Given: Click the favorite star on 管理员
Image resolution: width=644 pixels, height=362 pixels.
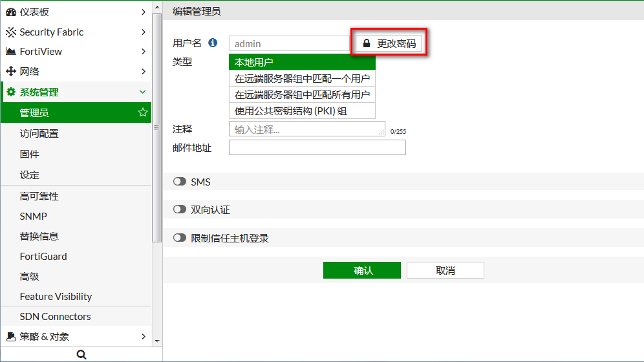Looking at the screenshot, I should click(143, 113).
